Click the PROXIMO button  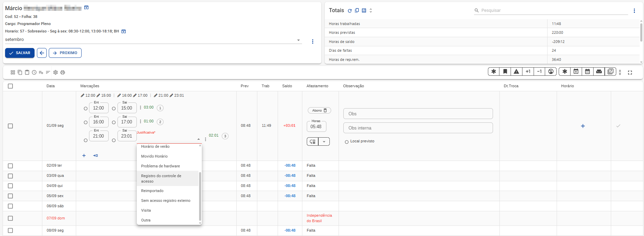(65, 53)
